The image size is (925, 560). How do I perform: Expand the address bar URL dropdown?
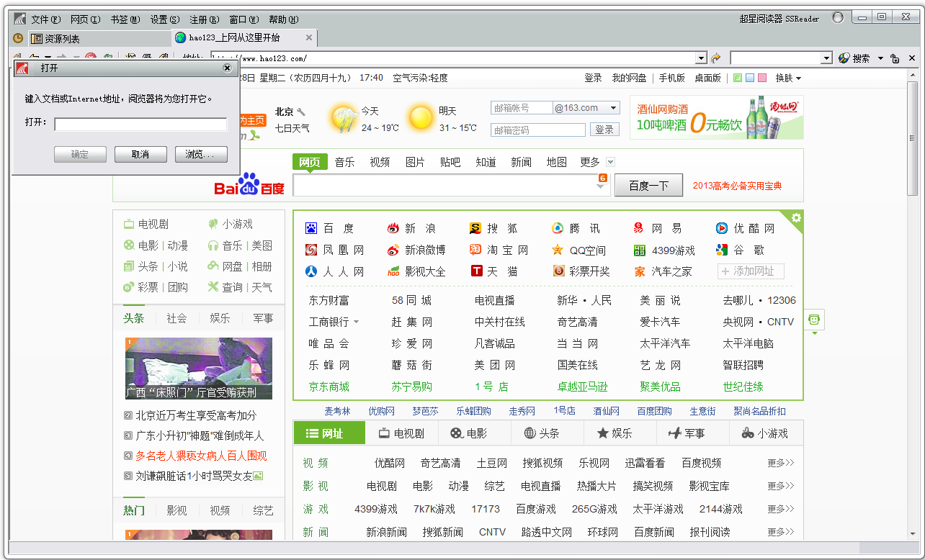tap(701, 58)
